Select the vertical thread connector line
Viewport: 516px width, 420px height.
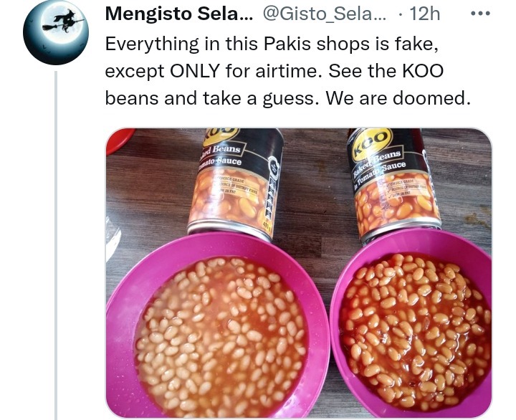point(56,245)
